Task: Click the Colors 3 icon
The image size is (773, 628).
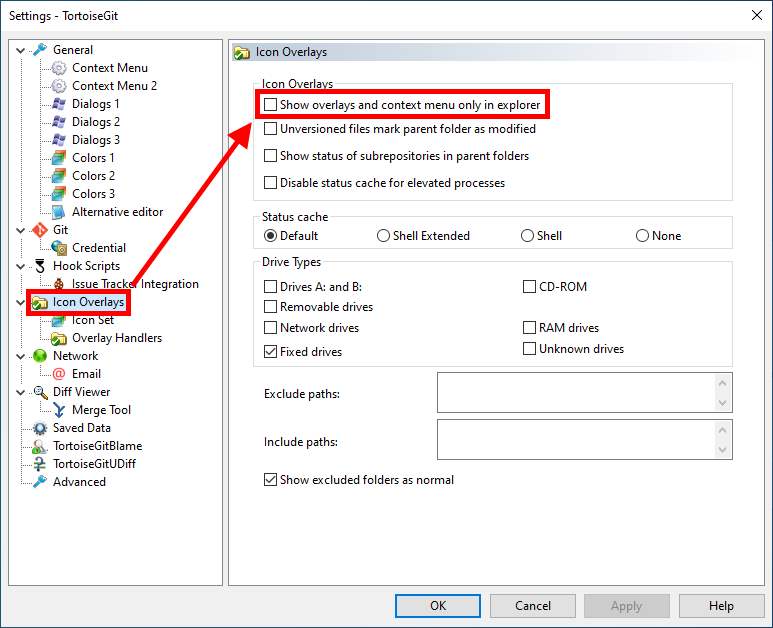Action: (59, 194)
